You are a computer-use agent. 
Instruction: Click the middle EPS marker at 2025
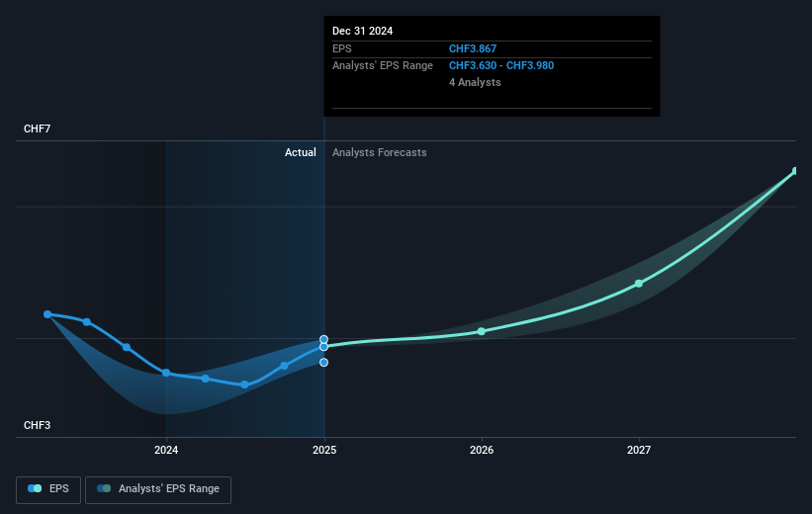click(x=323, y=347)
